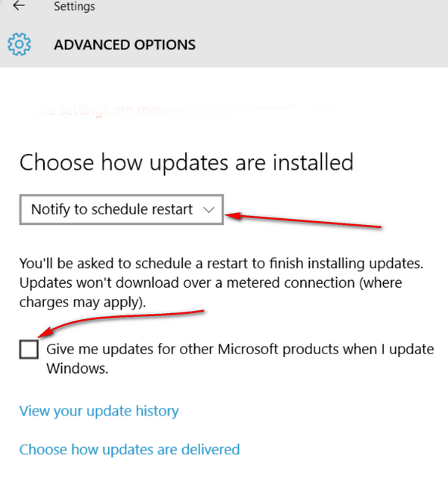Click the 'metered connection' description line
This screenshot has height=479, width=448.
click(211, 282)
